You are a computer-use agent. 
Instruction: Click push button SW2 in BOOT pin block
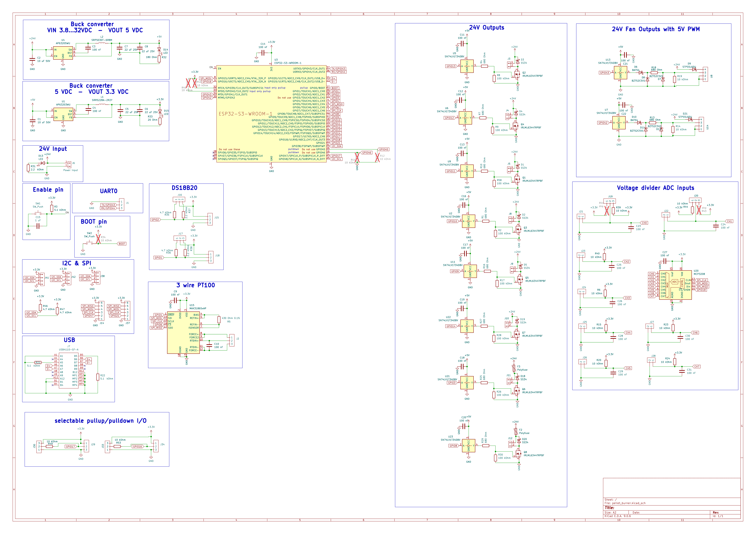click(90, 243)
